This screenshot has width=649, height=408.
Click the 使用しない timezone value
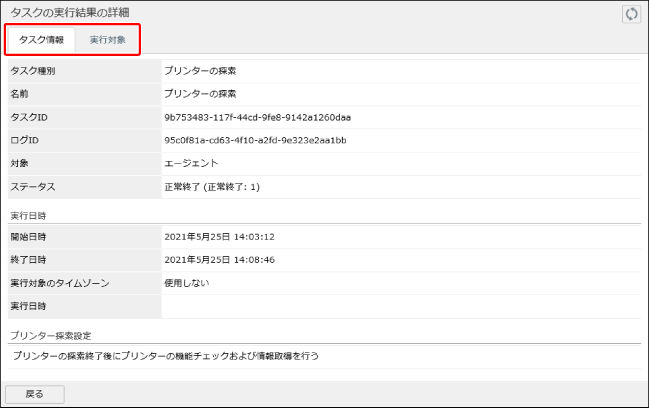190,283
